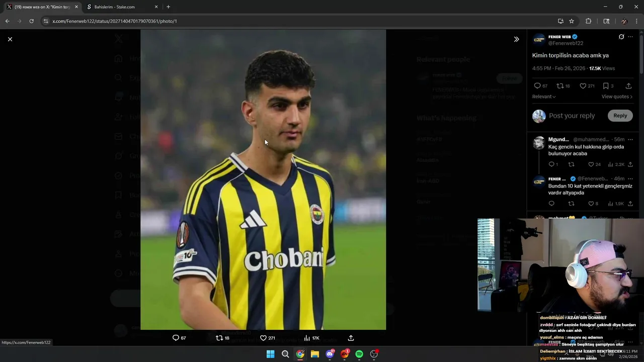Open Spotify from the taskbar
This screenshot has height=362, width=644.
point(359,354)
